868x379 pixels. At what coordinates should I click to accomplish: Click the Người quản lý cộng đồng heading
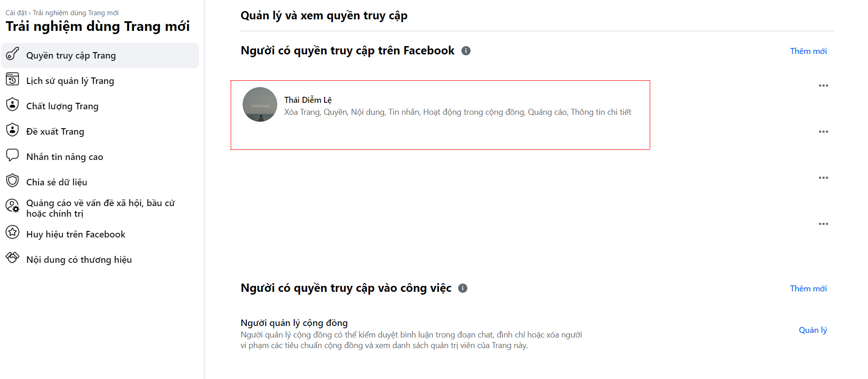(x=294, y=323)
